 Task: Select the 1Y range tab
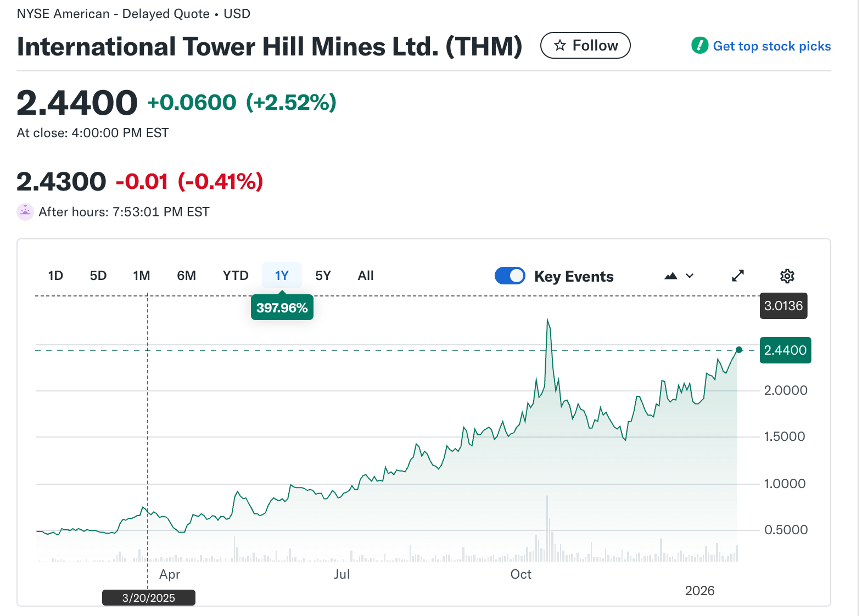tap(282, 276)
